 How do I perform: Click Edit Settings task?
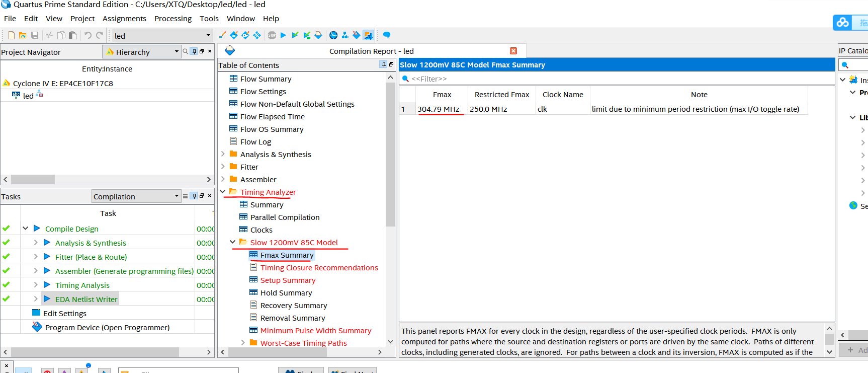point(65,313)
